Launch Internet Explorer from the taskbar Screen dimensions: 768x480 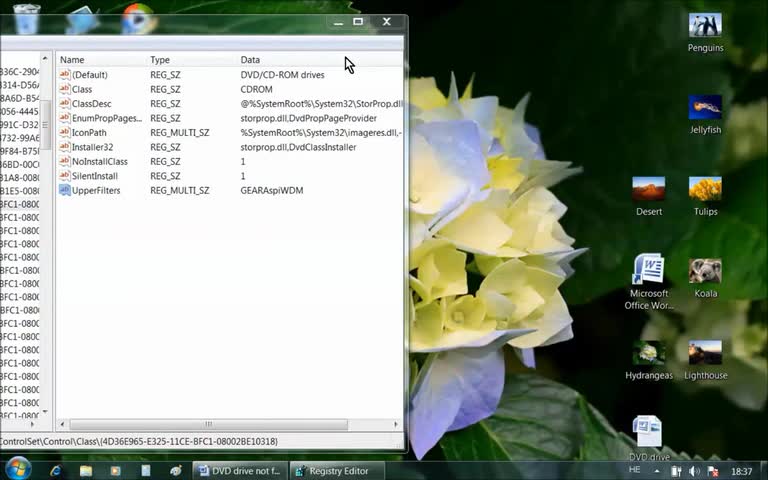coord(56,471)
